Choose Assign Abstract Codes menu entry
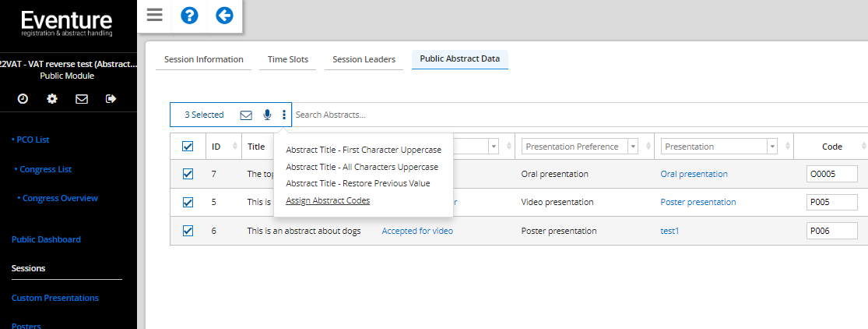868x329 pixels. (328, 200)
